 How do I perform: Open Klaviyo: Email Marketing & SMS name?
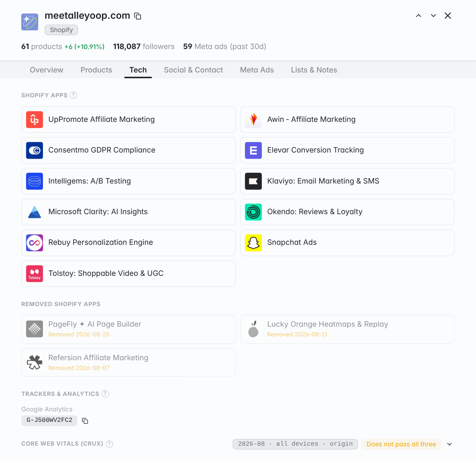pos(323,181)
